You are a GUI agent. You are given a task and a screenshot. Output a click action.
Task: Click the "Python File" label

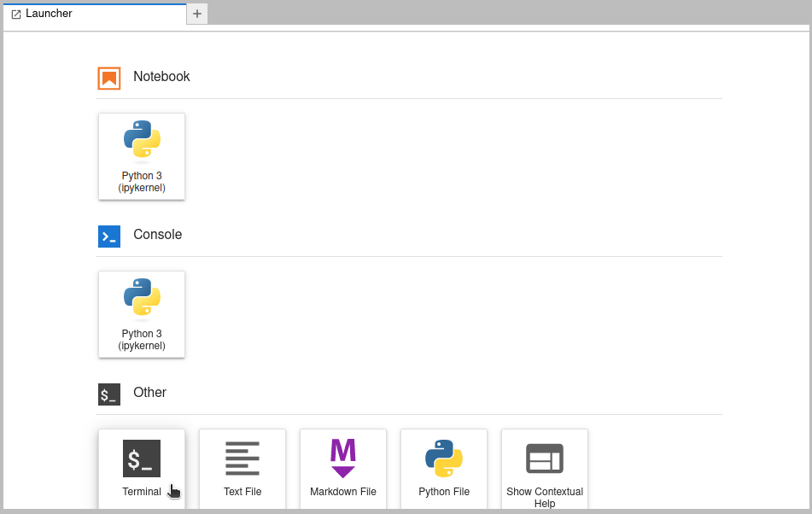[x=444, y=492]
